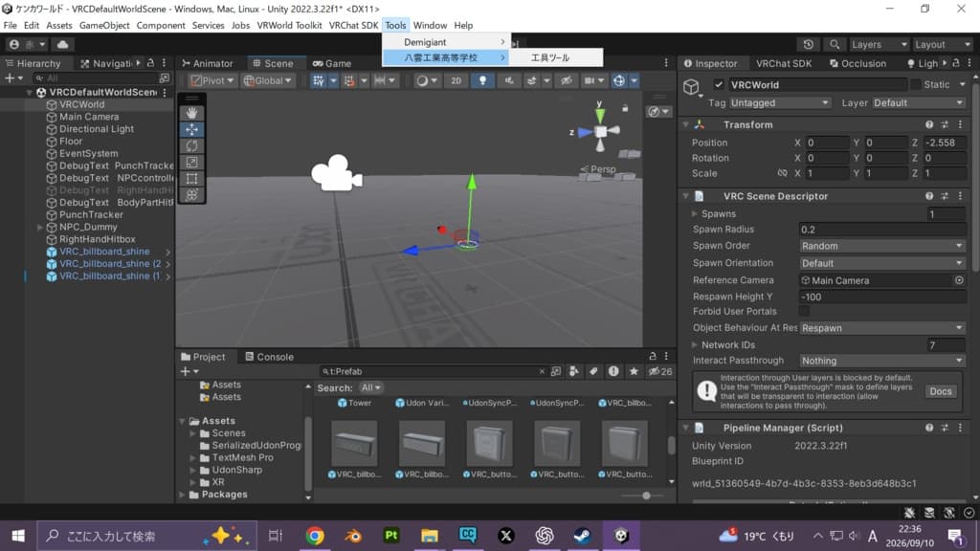Click the Docs button
The height and width of the screenshot is (551, 980).
(940, 391)
